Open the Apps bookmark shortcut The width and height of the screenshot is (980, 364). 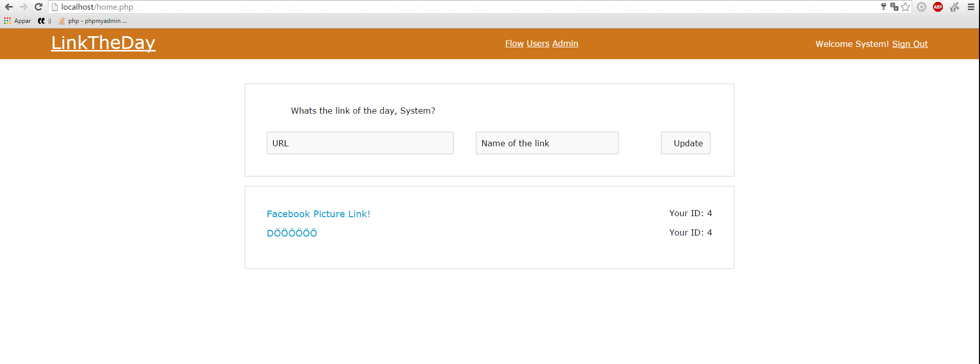pyautogui.click(x=17, y=21)
